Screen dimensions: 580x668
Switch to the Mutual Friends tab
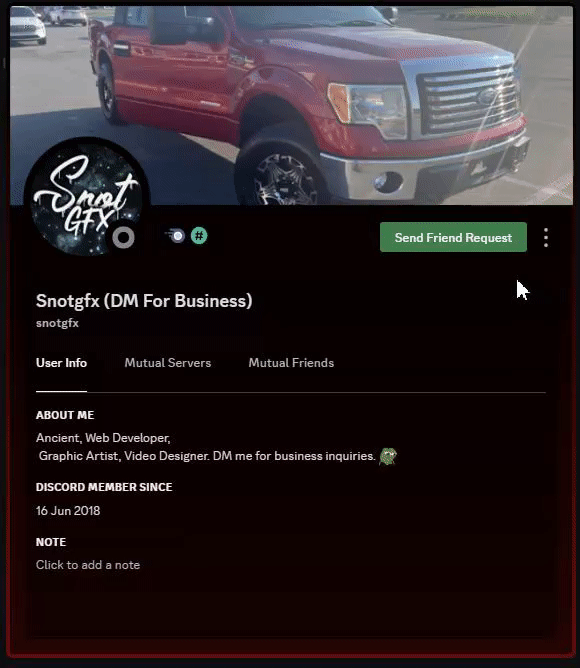[291, 363]
